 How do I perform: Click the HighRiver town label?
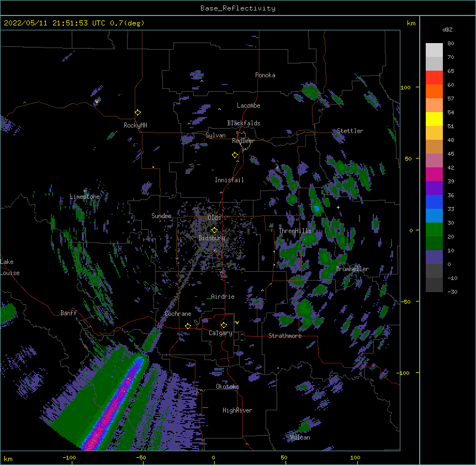(237, 410)
